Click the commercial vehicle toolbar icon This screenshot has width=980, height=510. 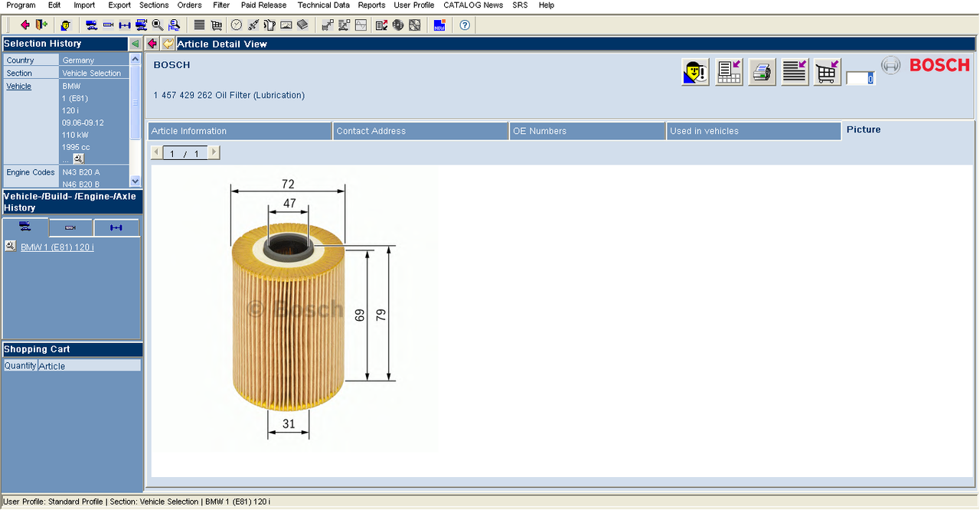point(142,25)
